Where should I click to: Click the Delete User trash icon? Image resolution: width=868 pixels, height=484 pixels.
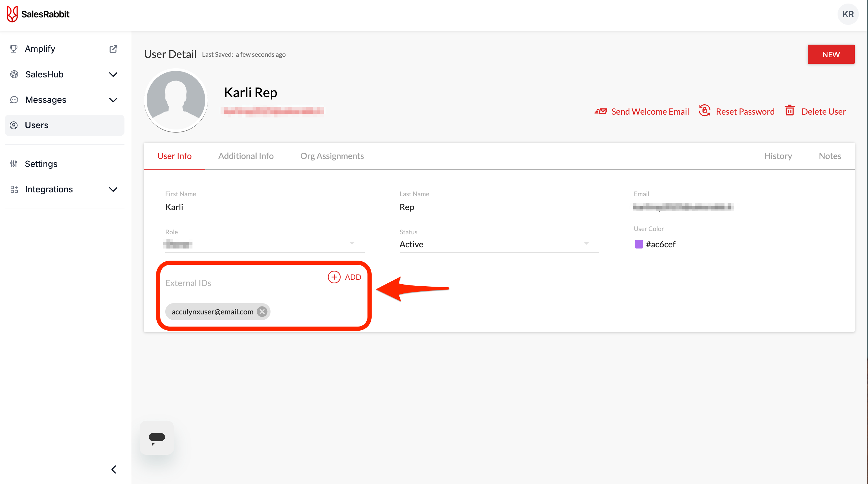(789, 111)
